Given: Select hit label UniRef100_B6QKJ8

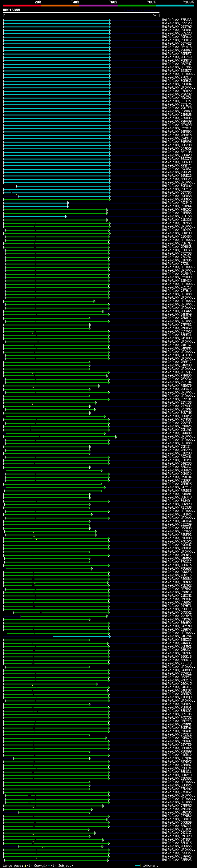Looking at the screenshot, I should tap(176, 656).
